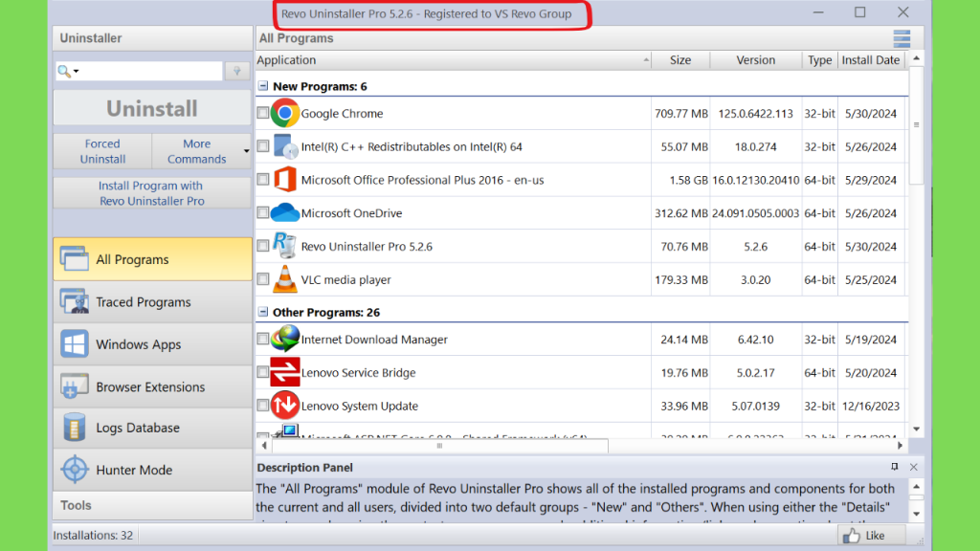Screen dimensions: 980x551
Task: Click the Like button label
Action: point(875,536)
